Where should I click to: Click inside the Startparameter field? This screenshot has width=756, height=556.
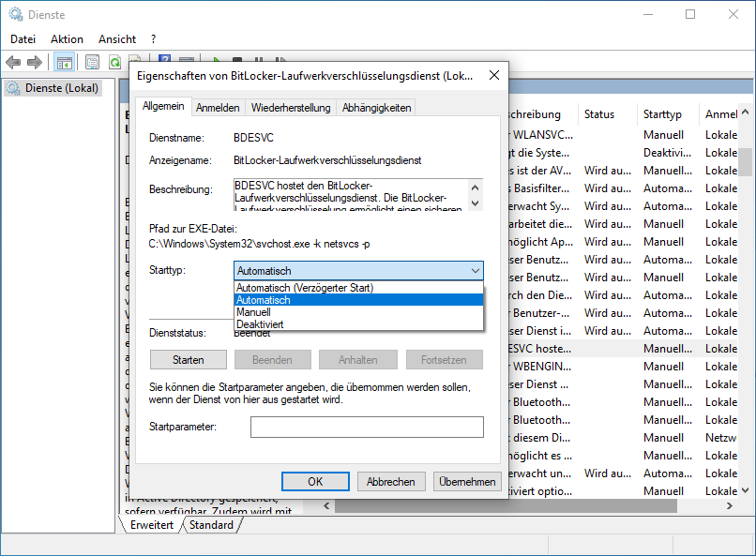[367, 427]
